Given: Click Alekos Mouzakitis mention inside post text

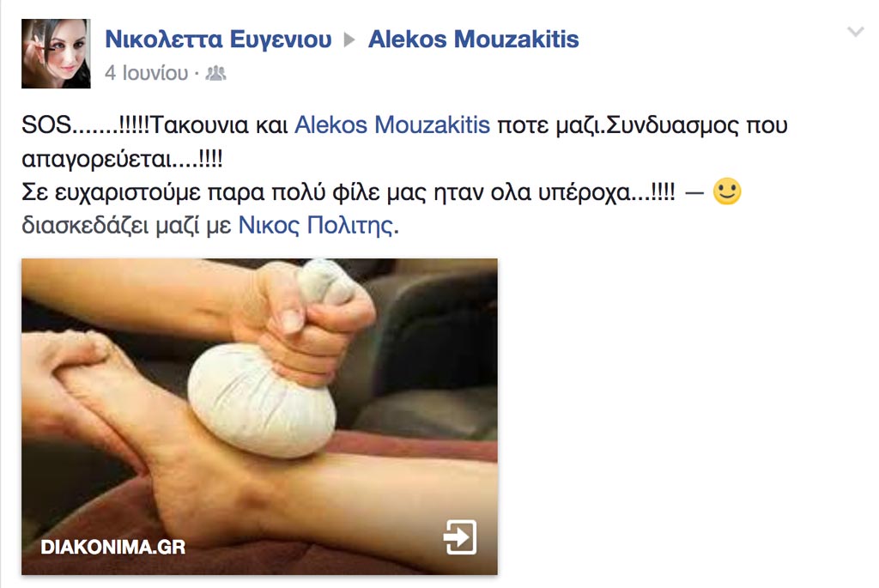Looking at the screenshot, I should (391, 124).
